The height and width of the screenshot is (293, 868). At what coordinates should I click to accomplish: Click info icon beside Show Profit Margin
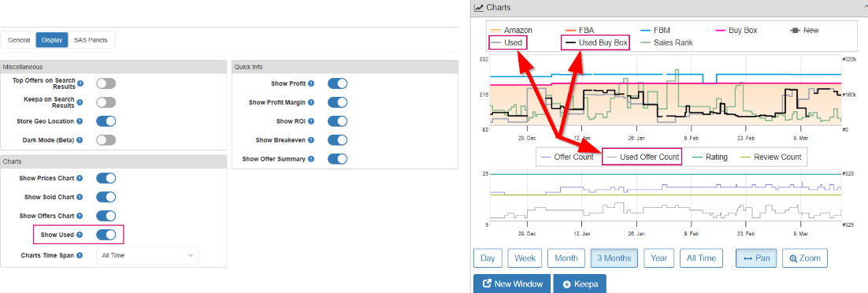[311, 102]
